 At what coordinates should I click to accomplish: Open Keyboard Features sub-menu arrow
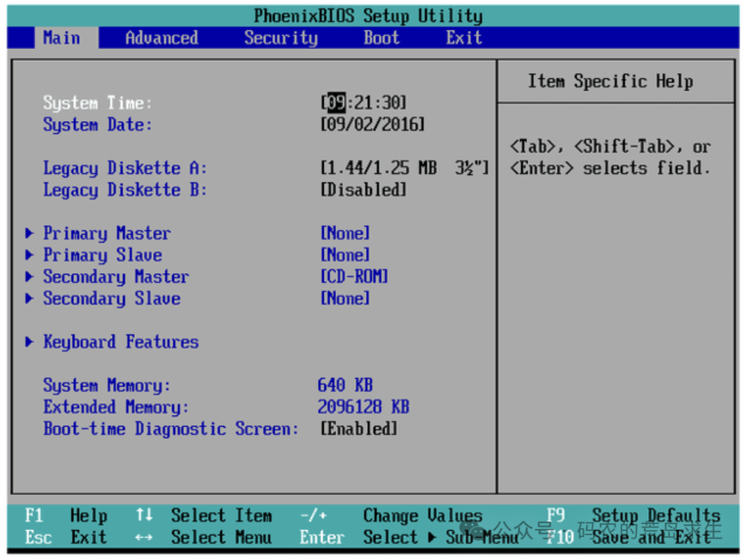[x=30, y=342]
